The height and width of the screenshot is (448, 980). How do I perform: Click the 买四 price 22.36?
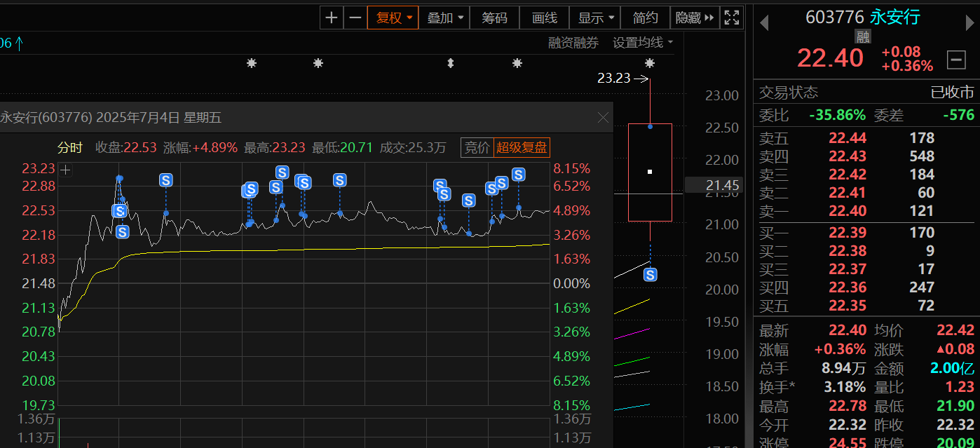(848, 287)
